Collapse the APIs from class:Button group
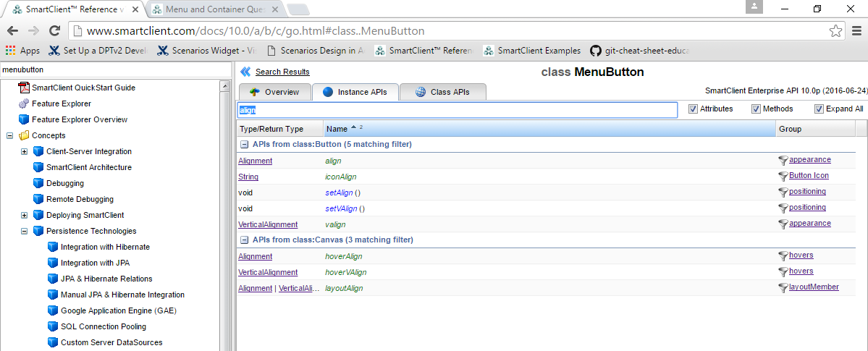Viewport: 868px width, 351px height. (243, 145)
